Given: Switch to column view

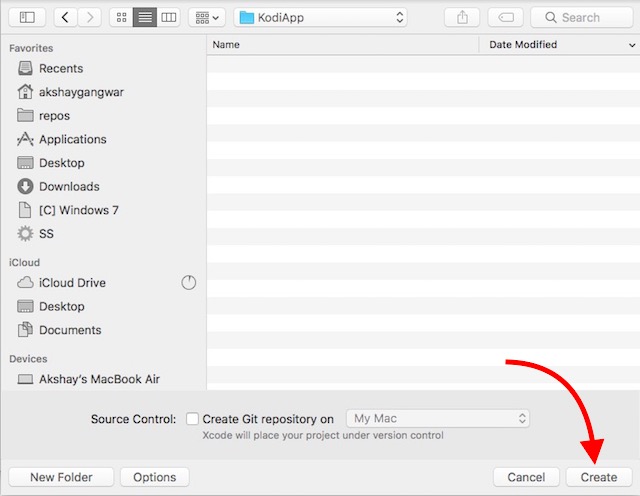Looking at the screenshot, I should pos(169,18).
